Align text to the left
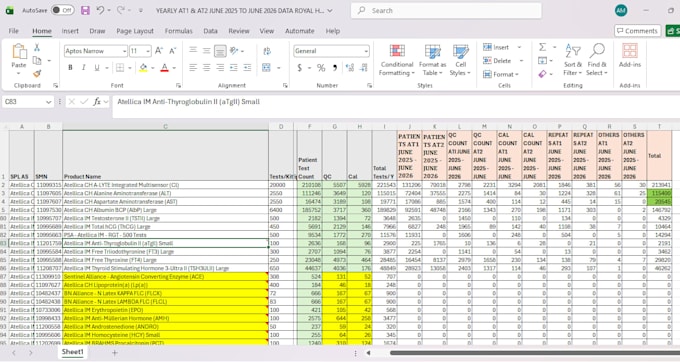This screenshot has width=680, height=362. (193, 68)
